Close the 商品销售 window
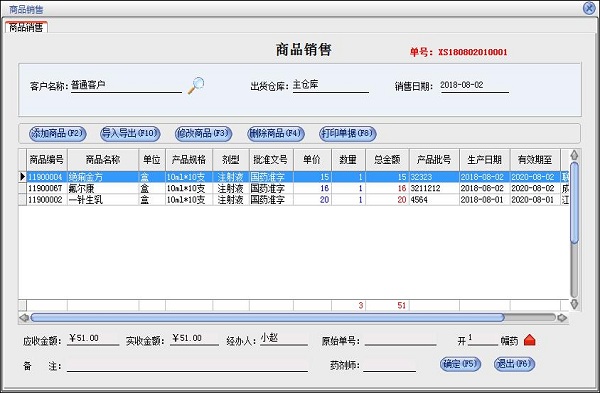Screen dimensions: 600x393 pyautogui.click(x=589, y=8)
